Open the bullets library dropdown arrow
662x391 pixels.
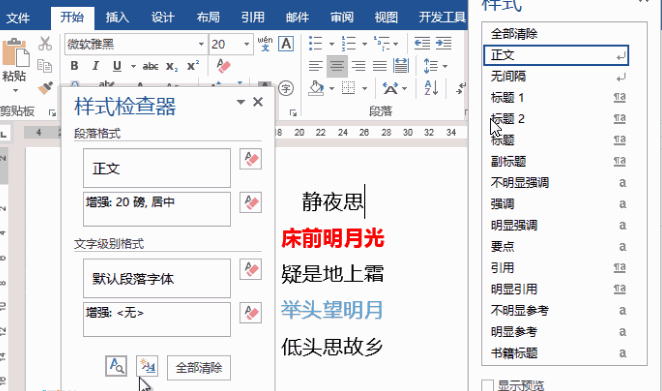[331, 44]
